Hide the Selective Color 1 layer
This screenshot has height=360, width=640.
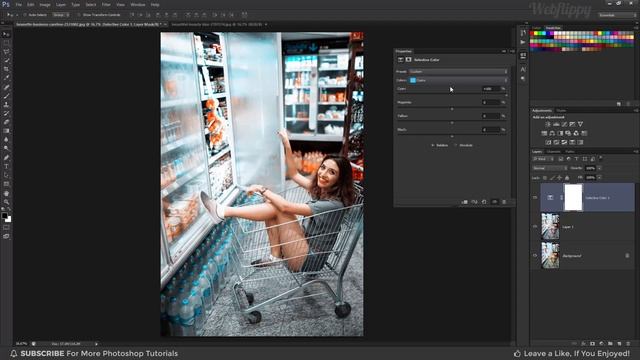[535, 198]
